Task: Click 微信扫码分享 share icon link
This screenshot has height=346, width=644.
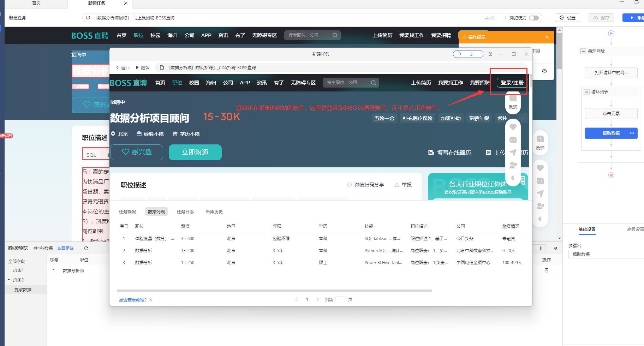Action: click(365, 185)
